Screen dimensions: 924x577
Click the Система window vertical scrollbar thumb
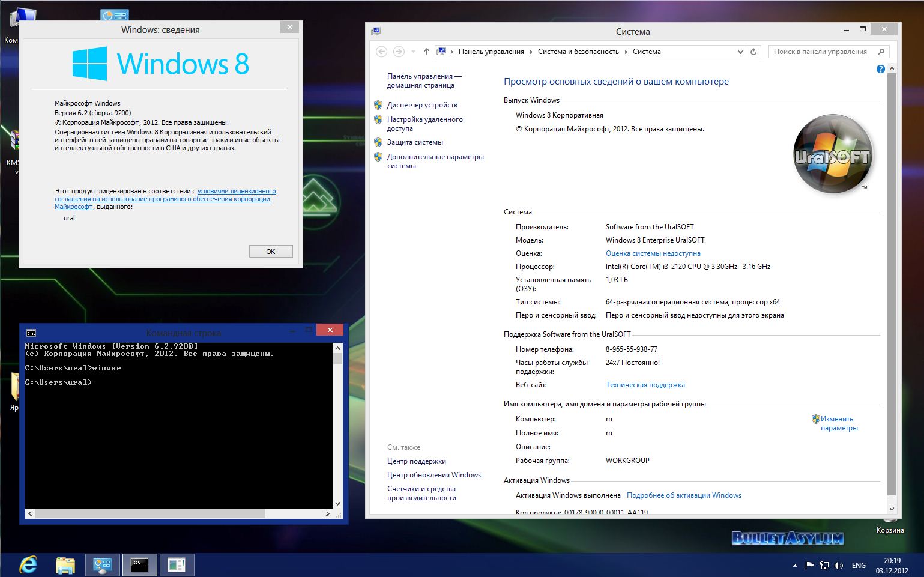pyautogui.click(x=892, y=285)
